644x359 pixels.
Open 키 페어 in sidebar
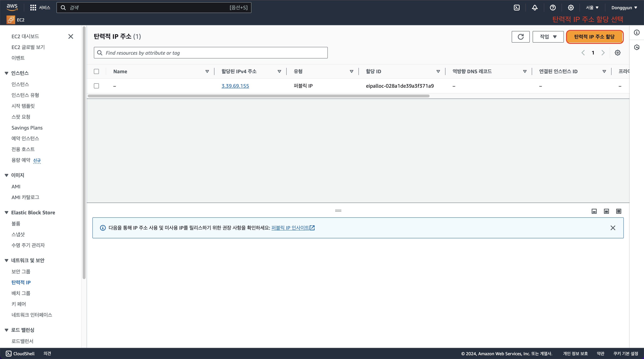click(18, 304)
